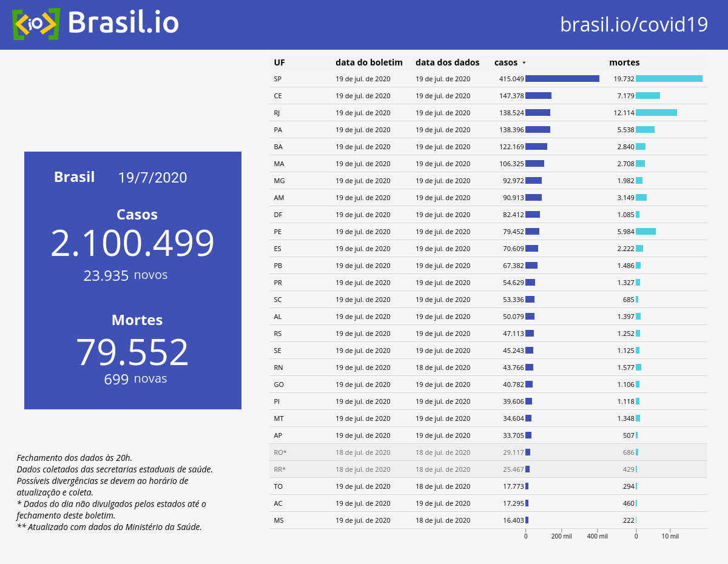Click the Brasil.io title text
Screen dimensions: 728x564
123,23
